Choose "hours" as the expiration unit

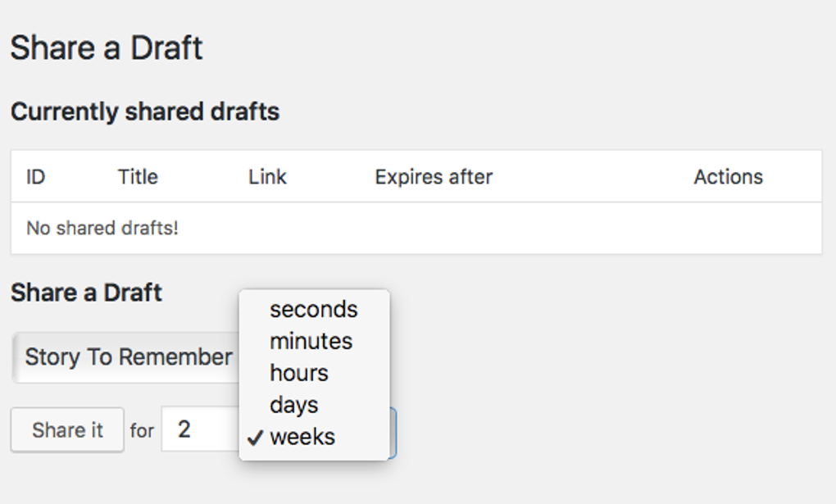tap(298, 373)
